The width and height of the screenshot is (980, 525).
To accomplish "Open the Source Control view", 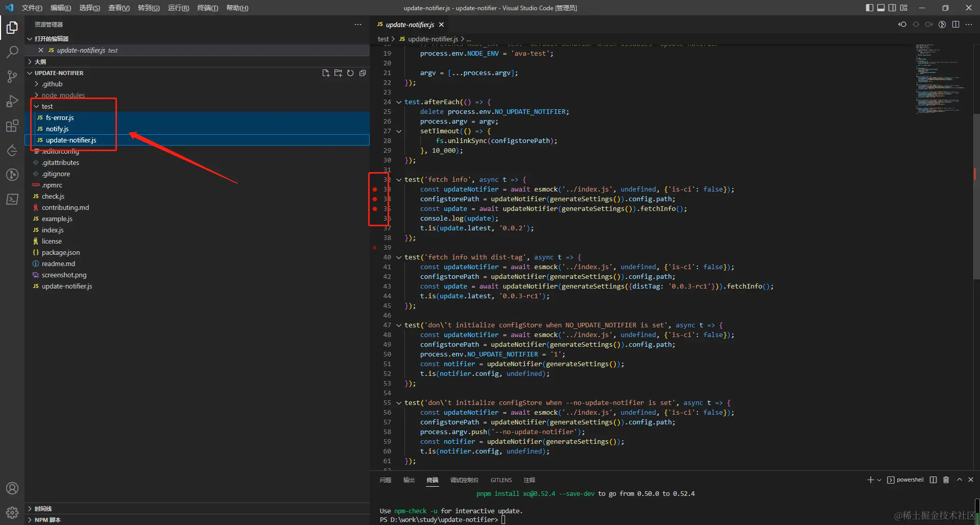I will point(12,77).
